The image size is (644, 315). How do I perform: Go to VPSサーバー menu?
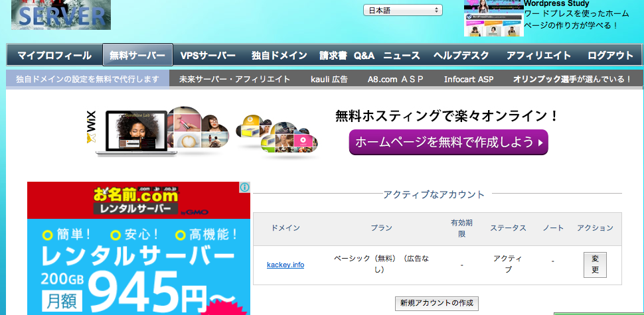click(x=208, y=55)
